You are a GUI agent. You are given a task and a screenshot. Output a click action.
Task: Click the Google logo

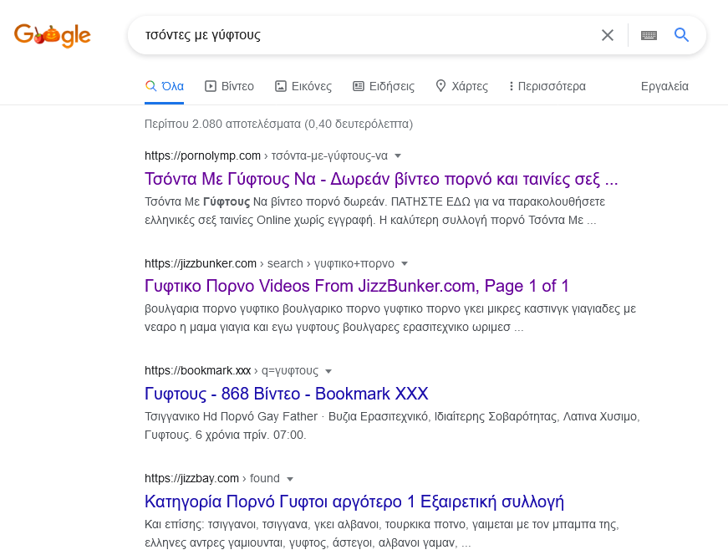point(52,35)
